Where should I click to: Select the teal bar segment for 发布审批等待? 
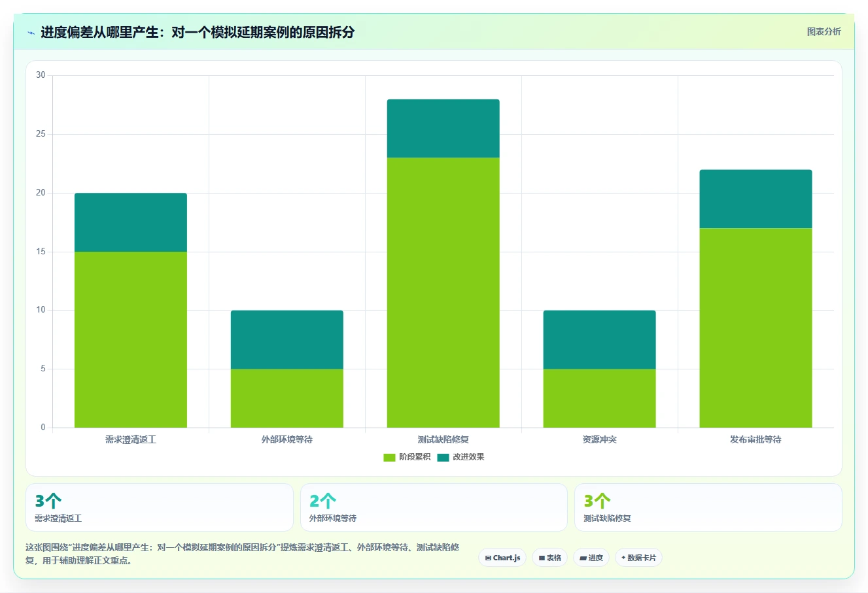point(756,199)
